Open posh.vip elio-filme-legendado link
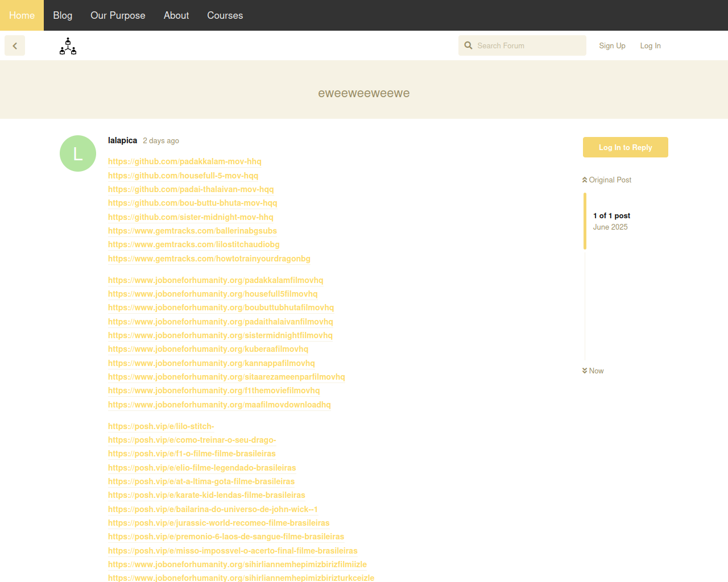Screen dimensions: 728x582 click(x=202, y=468)
